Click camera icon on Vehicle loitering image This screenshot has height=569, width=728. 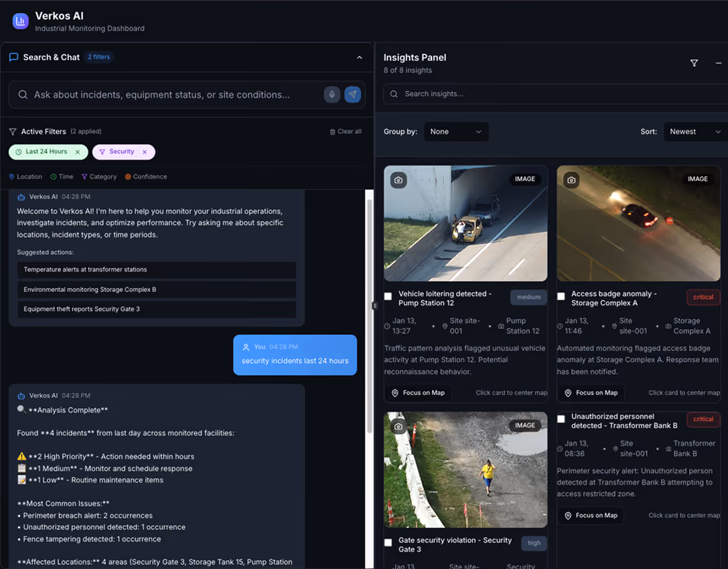point(398,180)
